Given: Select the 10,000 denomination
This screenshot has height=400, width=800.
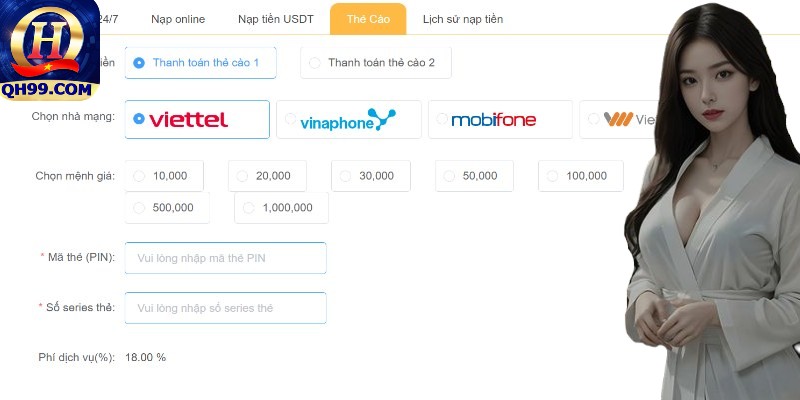Looking at the screenshot, I should click(164, 176).
